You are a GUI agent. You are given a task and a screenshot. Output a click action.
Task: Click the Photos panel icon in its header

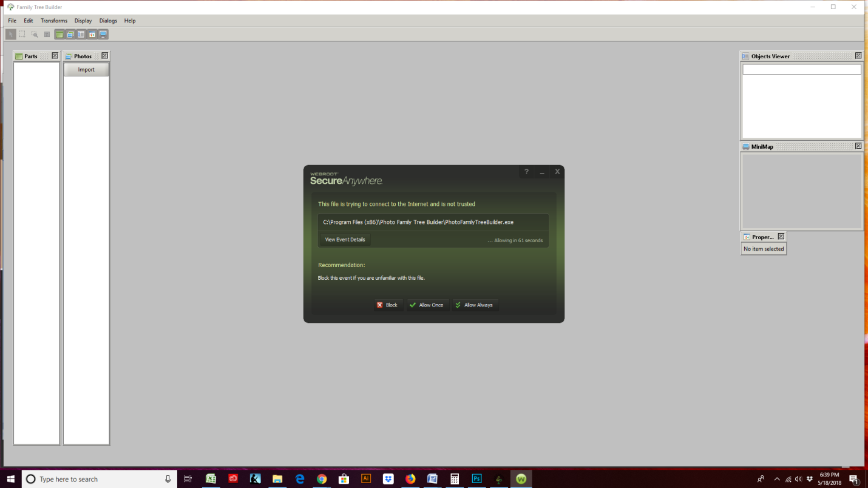click(x=69, y=56)
